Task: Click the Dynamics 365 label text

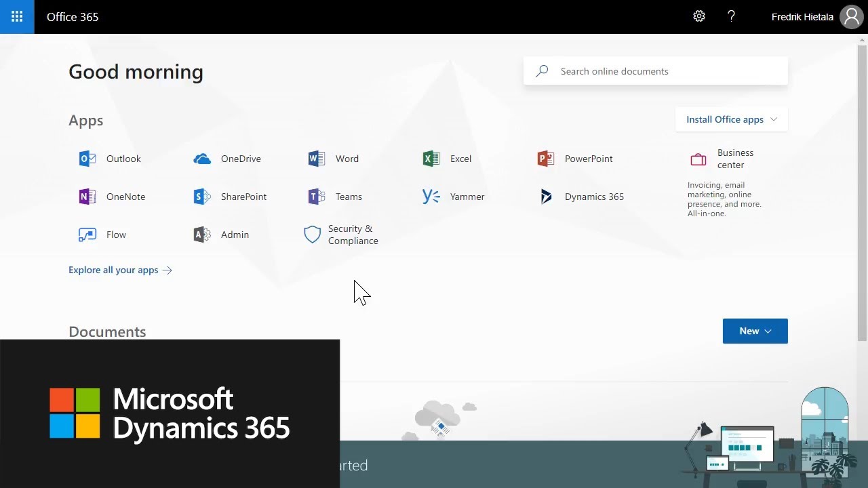Action: point(594,197)
